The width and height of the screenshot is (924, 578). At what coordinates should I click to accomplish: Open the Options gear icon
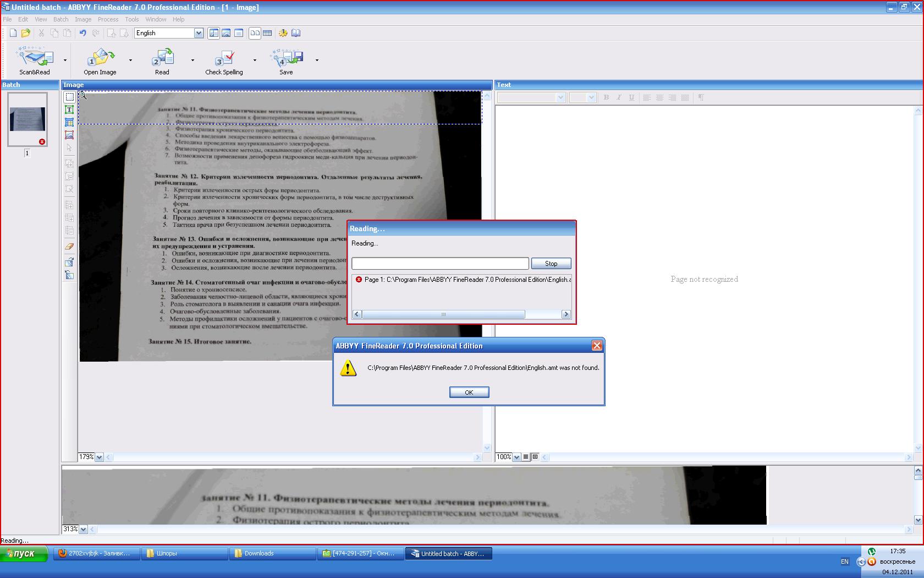(x=283, y=33)
